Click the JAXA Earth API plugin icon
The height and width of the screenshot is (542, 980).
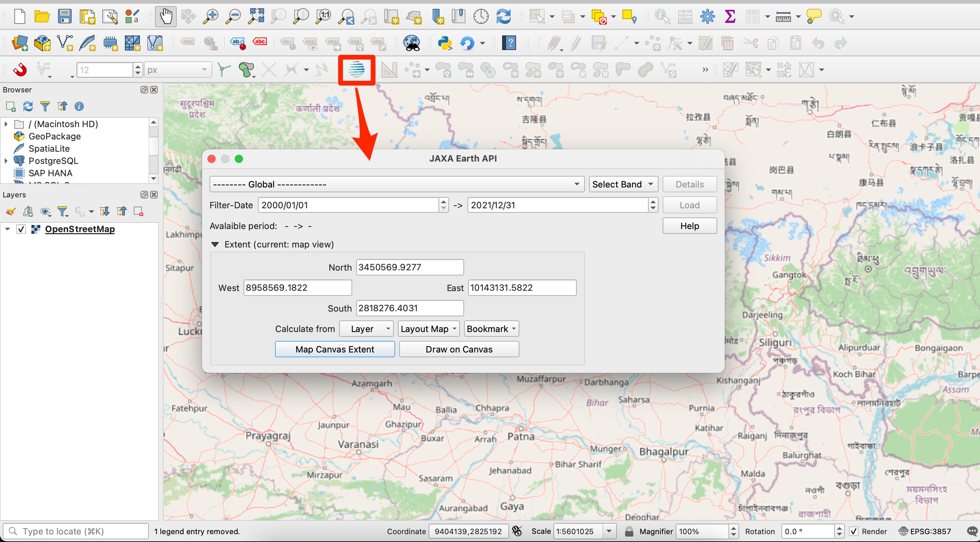(x=356, y=70)
